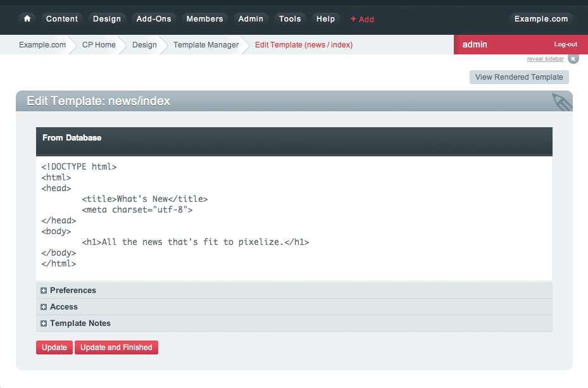Click inside the template code editor
Screen dimensions: 588x388
coord(294,218)
